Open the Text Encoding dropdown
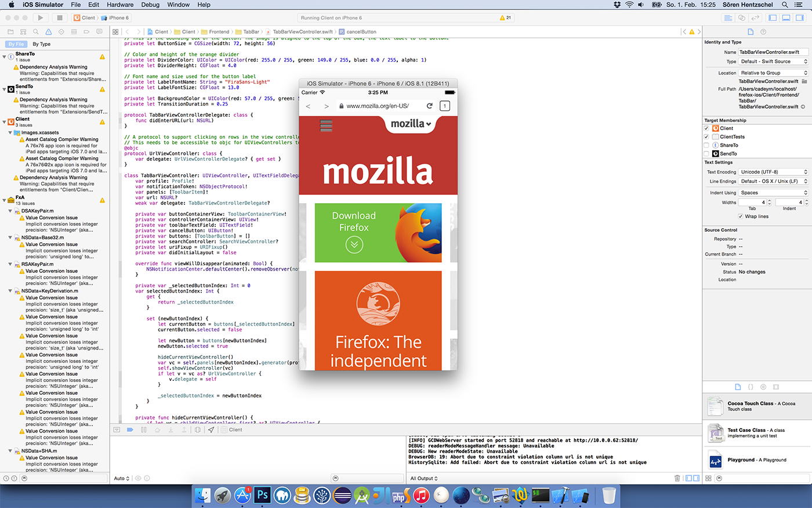812x508 pixels. pyautogui.click(x=773, y=172)
